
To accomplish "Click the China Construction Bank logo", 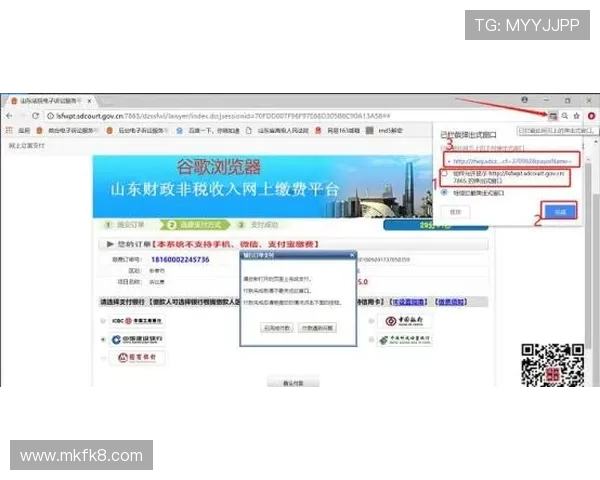I will pyautogui.click(x=137, y=339).
